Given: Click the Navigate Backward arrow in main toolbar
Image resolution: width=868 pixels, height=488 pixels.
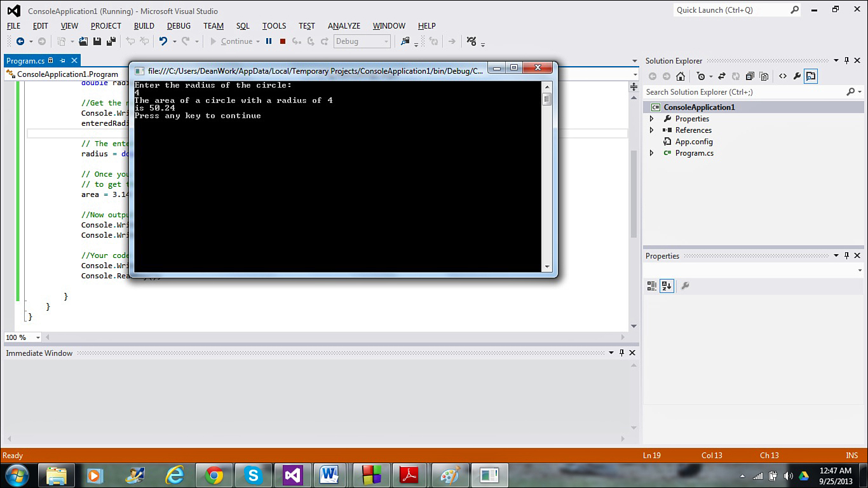Looking at the screenshot, I should click(20, 41).
